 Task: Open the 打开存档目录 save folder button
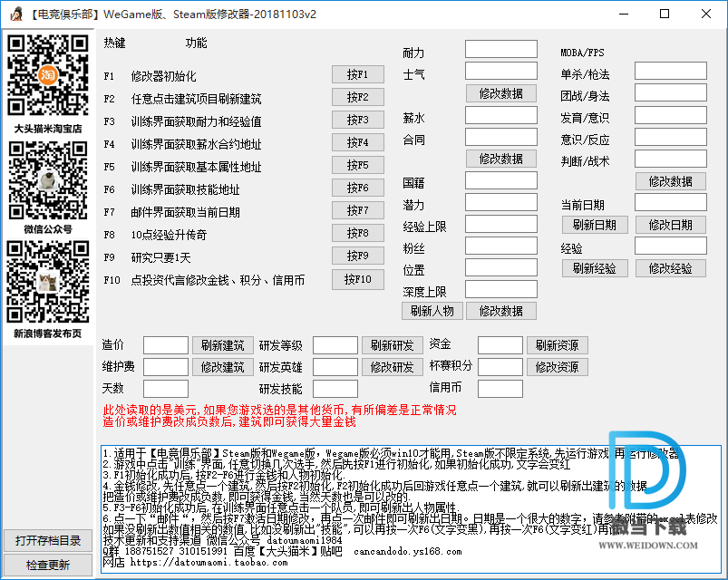coord(48,540)
